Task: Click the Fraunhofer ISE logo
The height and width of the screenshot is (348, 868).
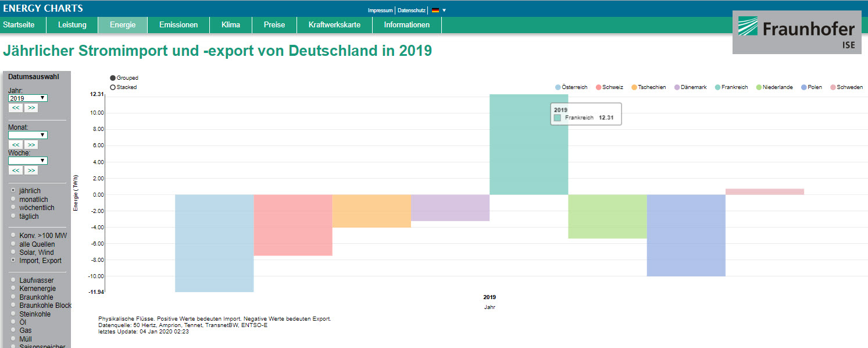Action: click(796, 33)
